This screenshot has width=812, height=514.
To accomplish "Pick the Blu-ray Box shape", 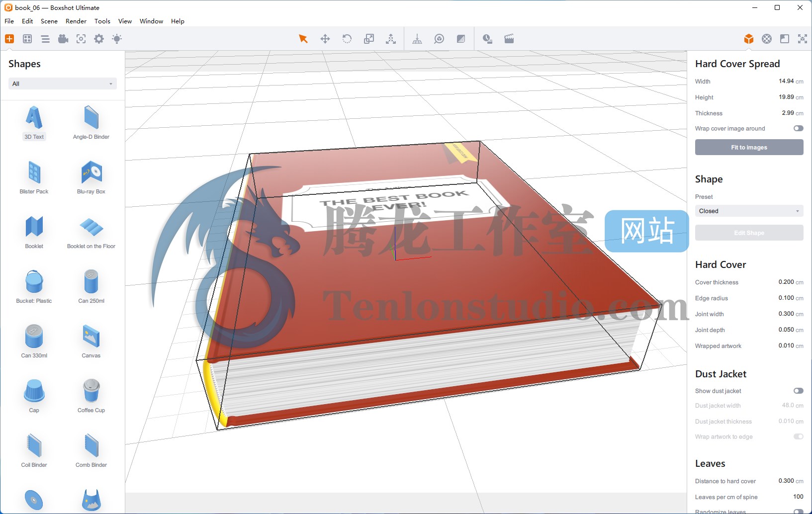I will pos(91,177).
